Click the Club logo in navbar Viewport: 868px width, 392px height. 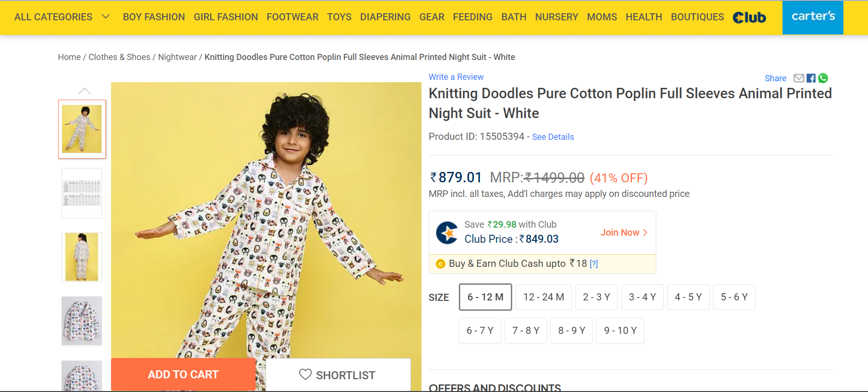point(749,17)
